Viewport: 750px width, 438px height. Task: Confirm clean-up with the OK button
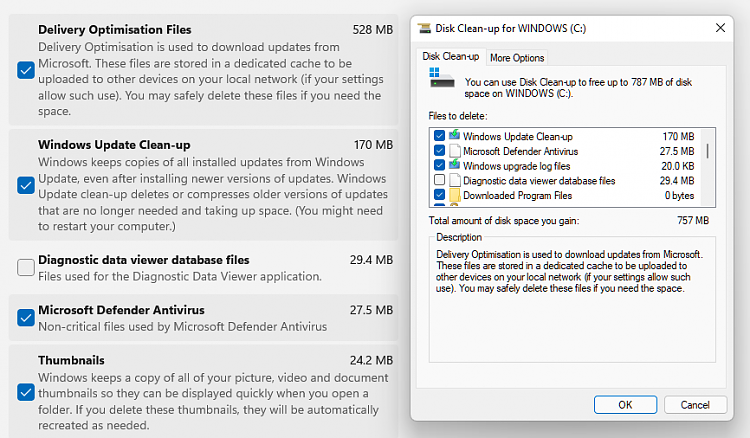coord(625,405)
